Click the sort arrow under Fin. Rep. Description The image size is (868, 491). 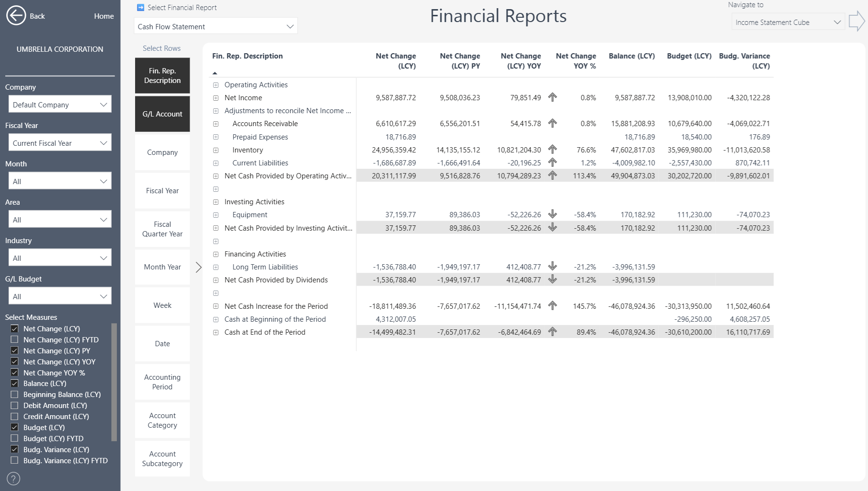[215, 73]
